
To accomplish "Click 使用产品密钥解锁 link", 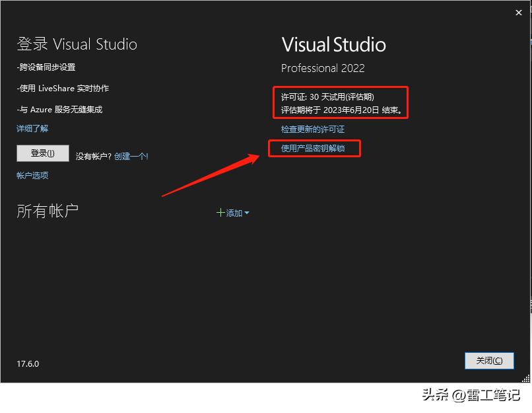I will coord(315,149).
